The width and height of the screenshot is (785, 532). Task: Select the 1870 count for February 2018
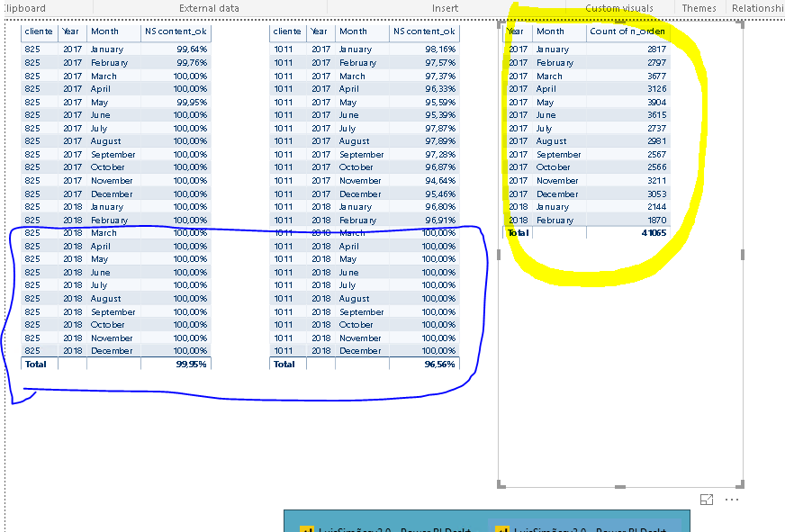click(x=656, y=220)
